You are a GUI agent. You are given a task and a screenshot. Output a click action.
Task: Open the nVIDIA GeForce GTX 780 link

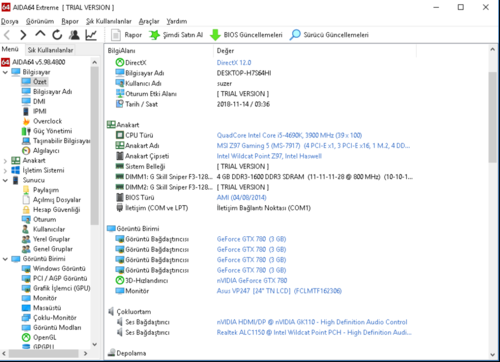pos(252,281)
